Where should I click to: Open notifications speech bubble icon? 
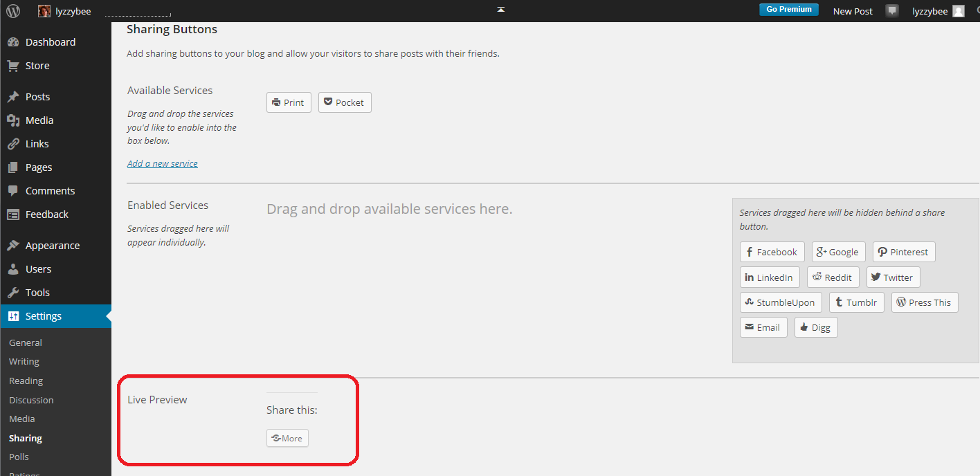(x=892, y=11)
